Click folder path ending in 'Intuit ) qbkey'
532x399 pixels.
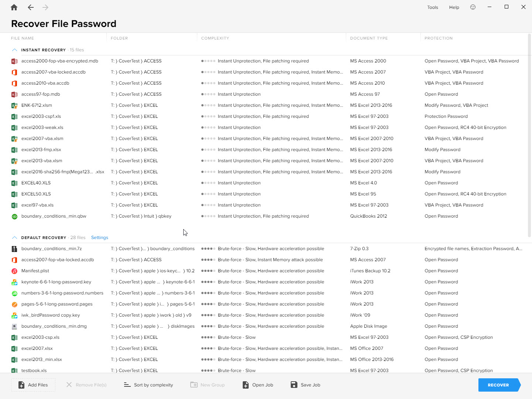tap(141, 216)
